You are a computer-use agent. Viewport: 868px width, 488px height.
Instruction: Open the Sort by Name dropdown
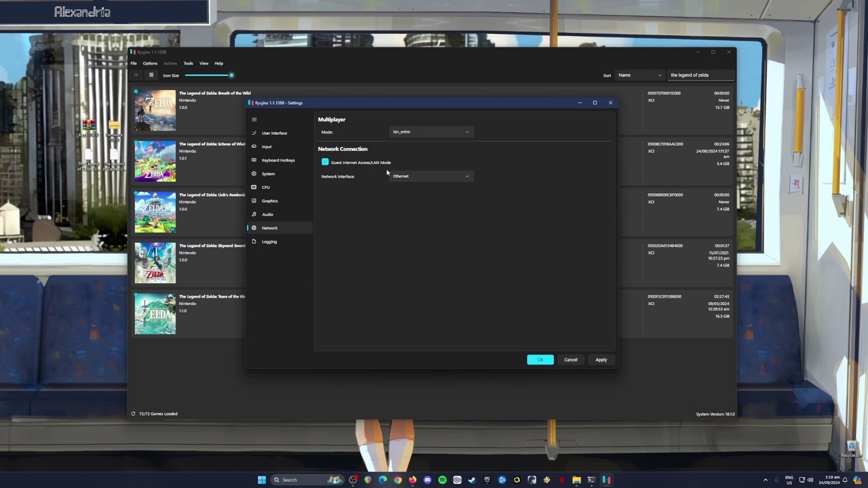pyautogui.click(x=639, y=75)
